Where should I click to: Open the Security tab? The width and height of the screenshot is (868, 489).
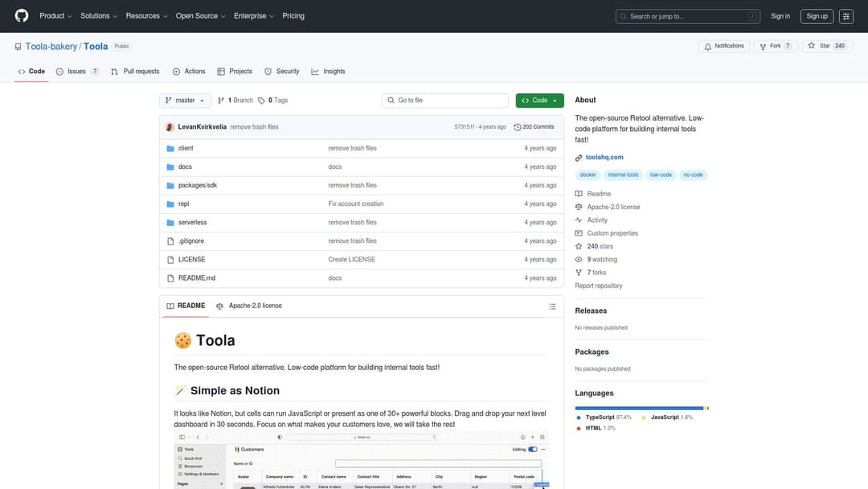pos(282,72)
